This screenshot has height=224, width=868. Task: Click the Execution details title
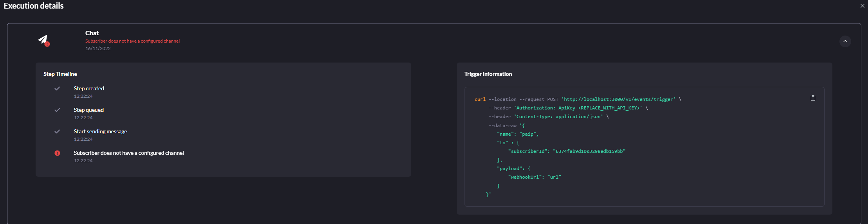point(34,6)
